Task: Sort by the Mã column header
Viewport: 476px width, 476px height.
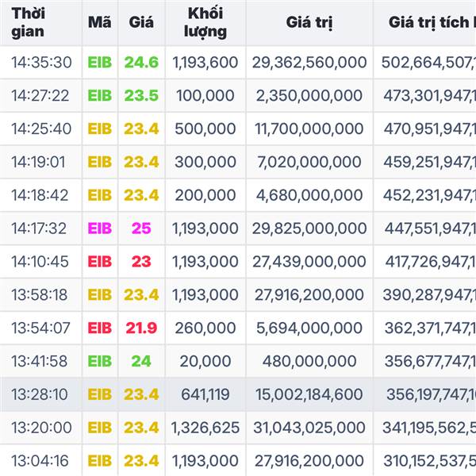Action: pyautogui.click(x=100, y=23)
